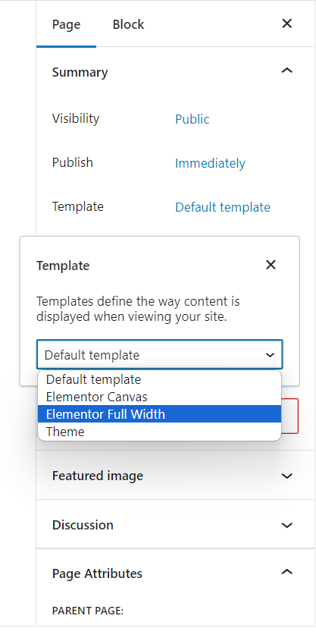Click the blue Default template link in Summary
316x644 pixels.
tap(223, 207)
